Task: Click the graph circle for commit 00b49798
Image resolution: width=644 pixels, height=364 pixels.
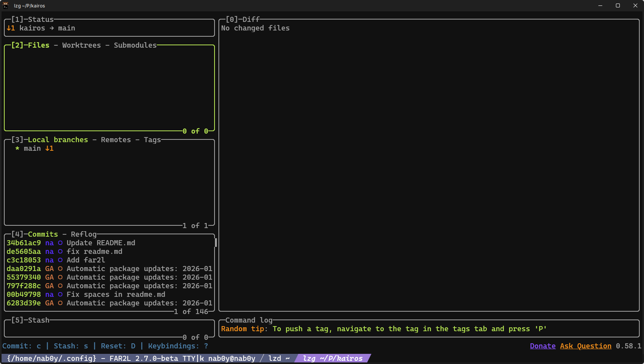Action: pyautogui.click(x=60, y=294)
